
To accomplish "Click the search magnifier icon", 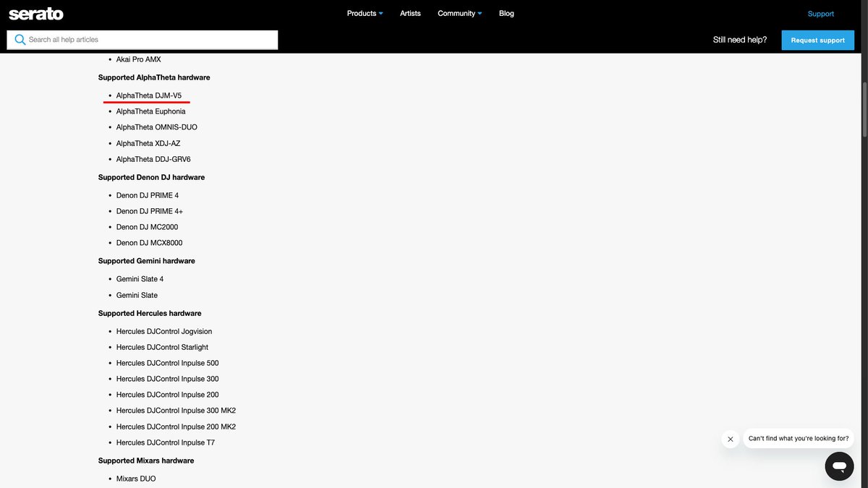I will click(x=20, y=40).
